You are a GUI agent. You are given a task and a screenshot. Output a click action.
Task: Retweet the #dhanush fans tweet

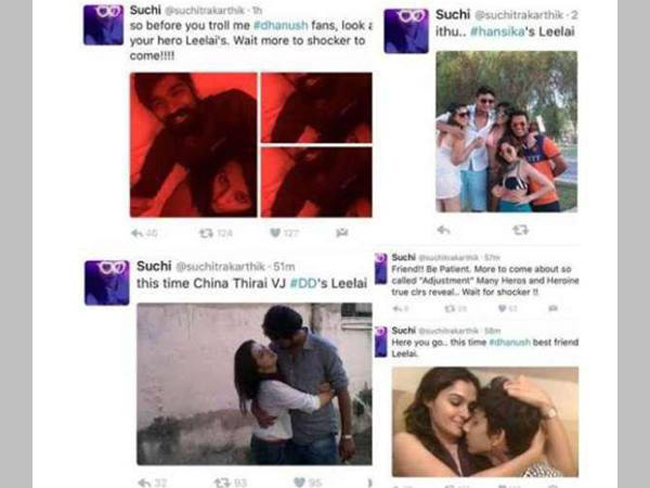206,233
